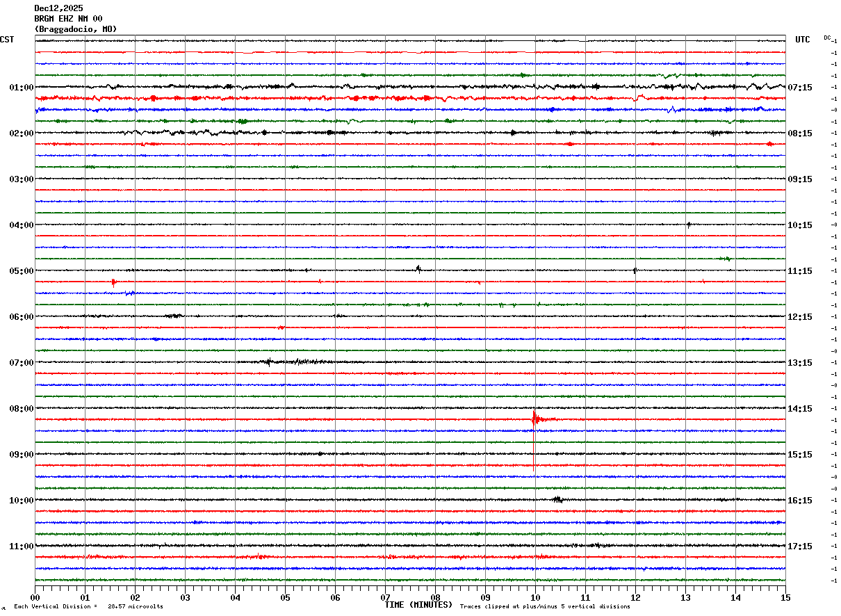Select the 05:00 CST row label
This screenshot has height=616, width=841.
coord(22,271)
